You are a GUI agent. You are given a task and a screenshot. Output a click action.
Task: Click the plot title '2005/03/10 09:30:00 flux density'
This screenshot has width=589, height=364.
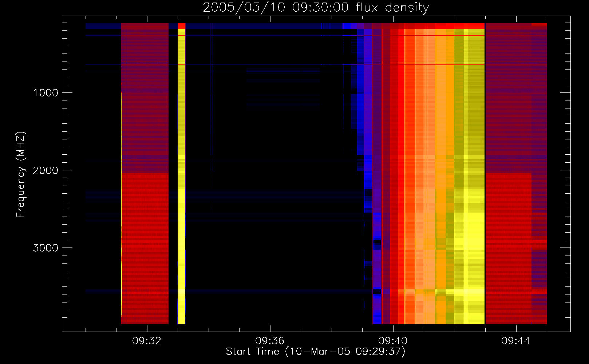pos(316,7)
